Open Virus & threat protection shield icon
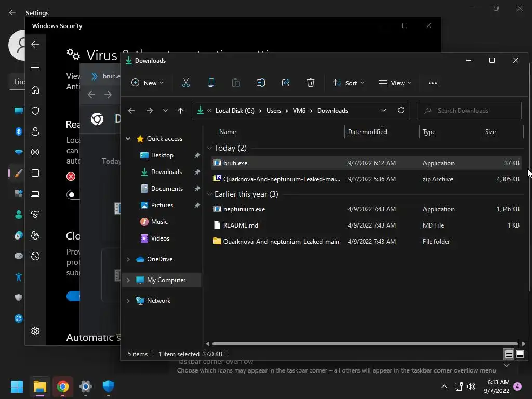This screenshot has width=532, height=399. click(35, 111)
